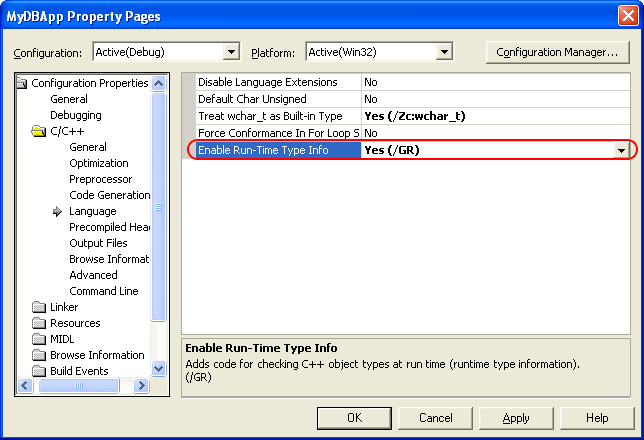Click the Browse Information folder icon
Viewport: 644px width, 440px height.
[x=39, y=355]
